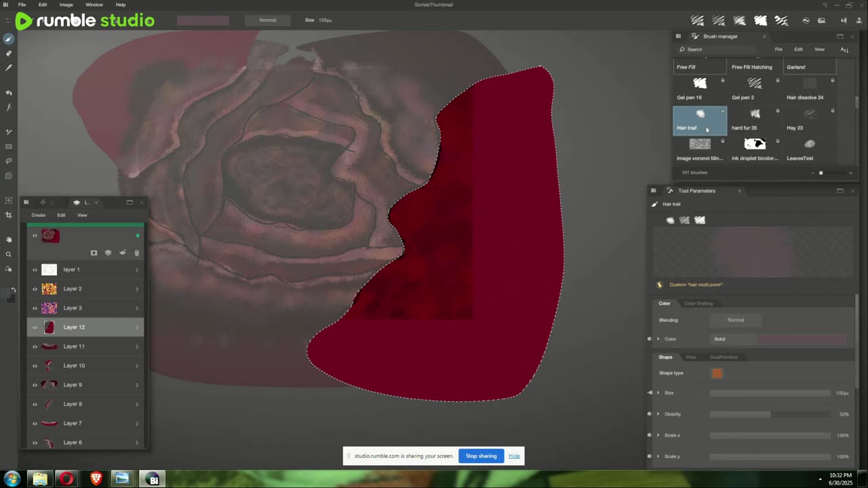
Task: Click the sort A-Z icon in Brush manager
Action: tap(844, 49)
